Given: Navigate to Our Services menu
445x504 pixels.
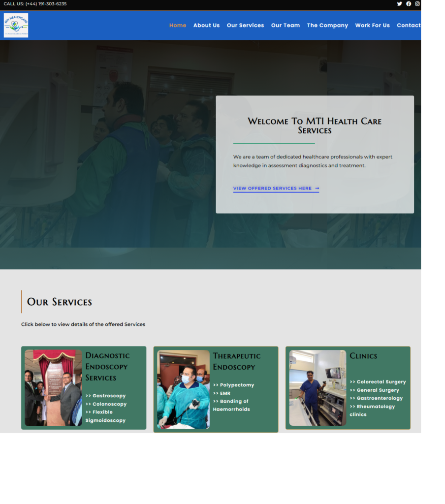Looking at the screenshot, I should (x=245, y=26).
